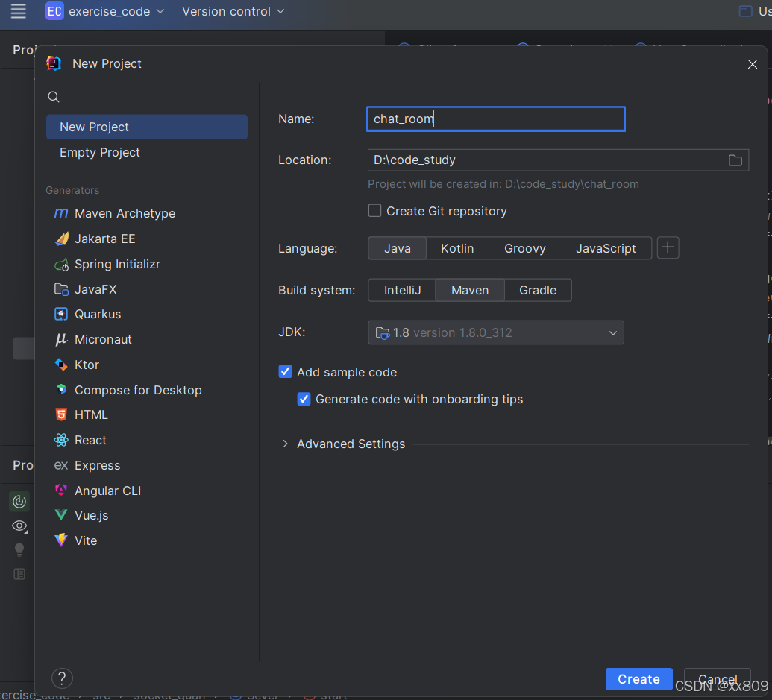Choose the Vite generator
This screenshot has height=700, width=772.
click(x=75, y=540)
